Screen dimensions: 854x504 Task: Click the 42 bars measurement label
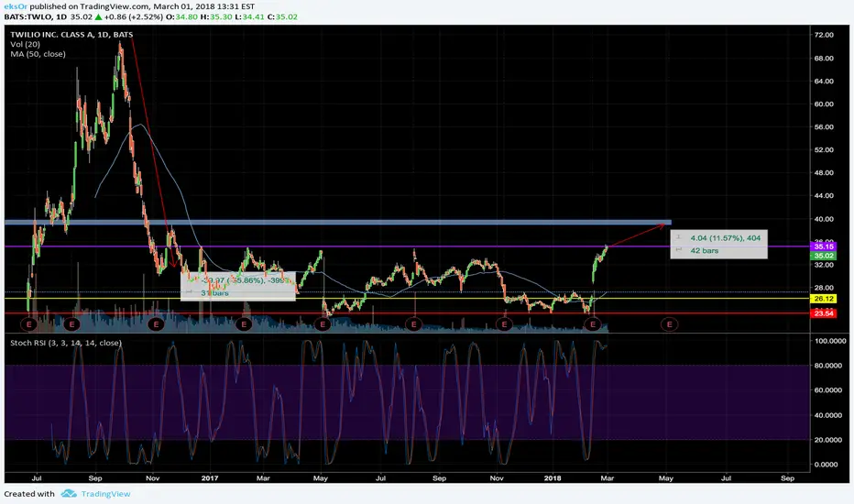[705, 251]
